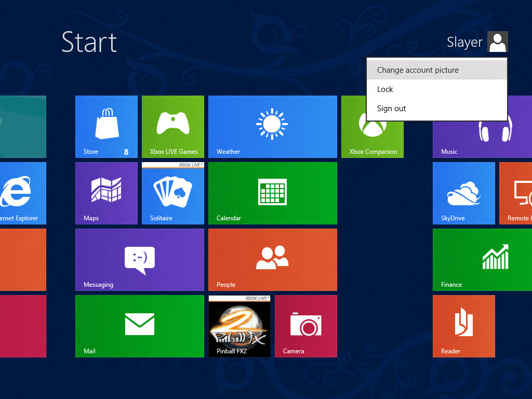This screenshot has height=399, width=532.
Task: Open the Mail tile
Action: coord(139,326)
